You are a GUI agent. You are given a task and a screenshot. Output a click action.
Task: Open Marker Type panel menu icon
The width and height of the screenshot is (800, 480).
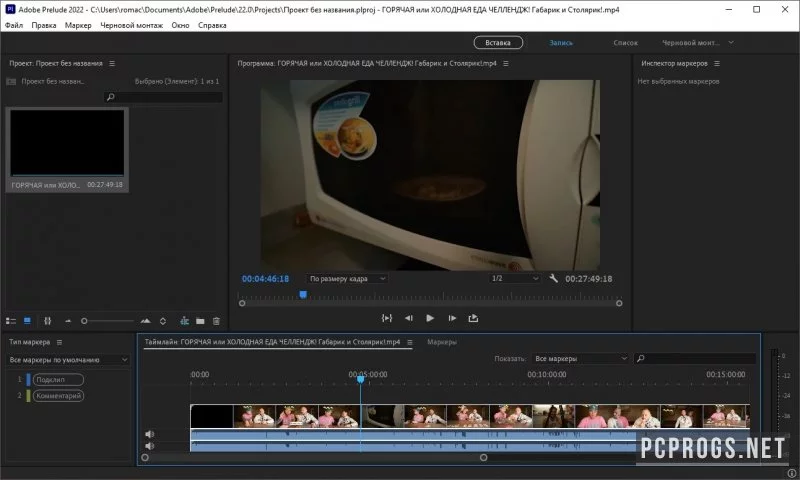click(x=59, y=342)
